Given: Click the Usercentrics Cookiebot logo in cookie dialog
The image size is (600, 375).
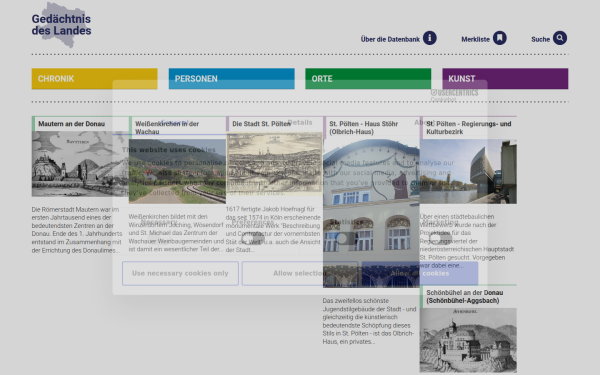Looking at the screenshot, I should click(x=454, y=95).
